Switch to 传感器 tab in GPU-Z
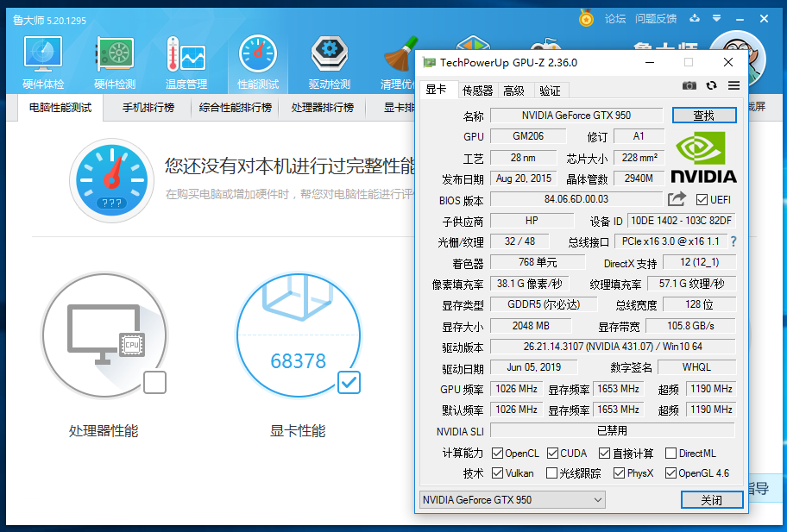This screenshot has height=532, width=787. click(x=478, y=91)
